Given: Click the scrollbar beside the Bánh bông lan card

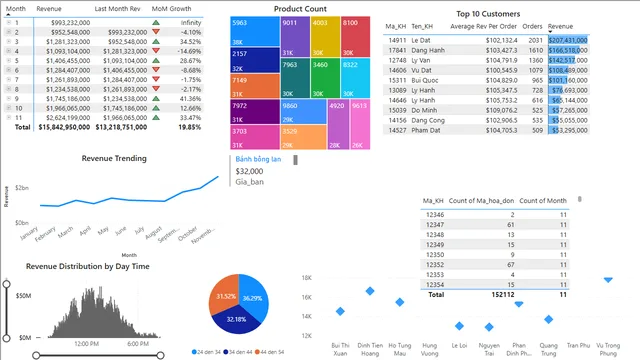Looking at the screenshot, I should click(x=296, y=160).
